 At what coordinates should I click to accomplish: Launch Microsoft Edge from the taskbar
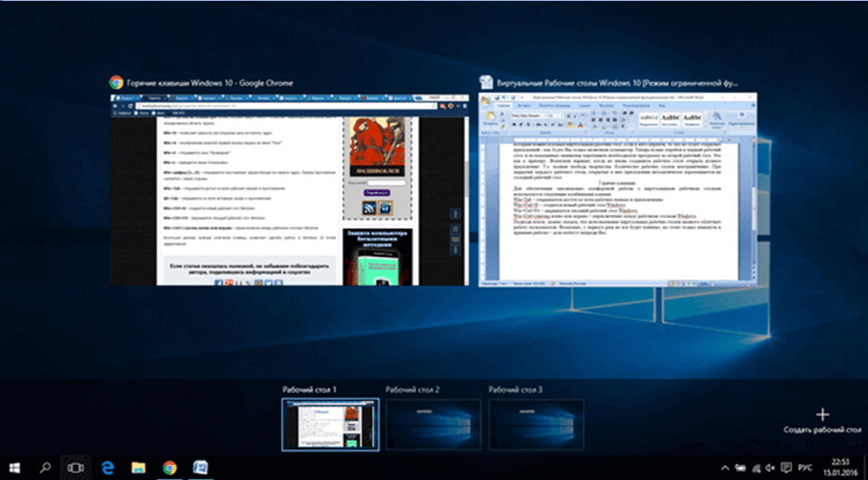point(107,466)
